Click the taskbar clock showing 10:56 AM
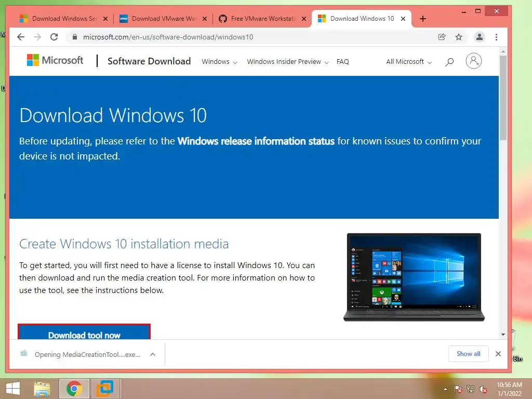 [509, 389]
